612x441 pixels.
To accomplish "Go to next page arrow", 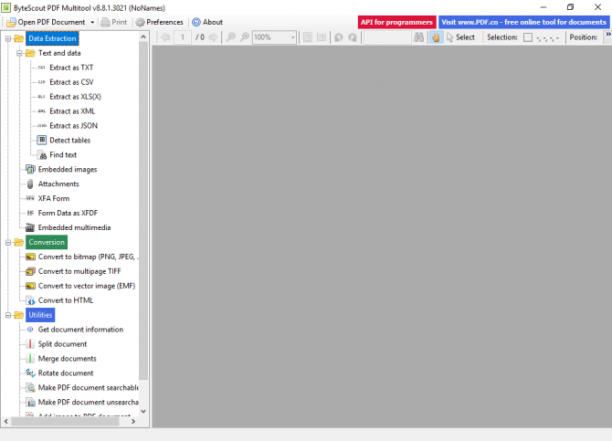I will [x=213, y=37].
